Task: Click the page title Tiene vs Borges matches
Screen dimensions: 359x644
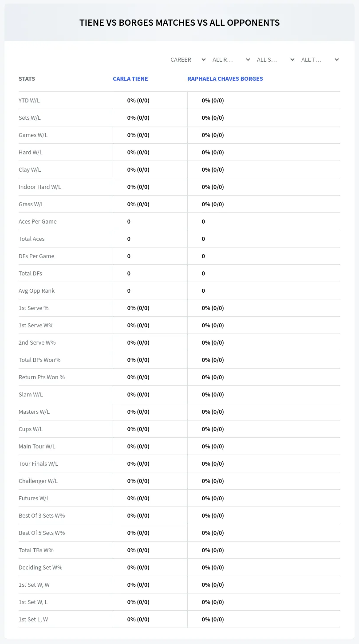Action: (179, 23)
